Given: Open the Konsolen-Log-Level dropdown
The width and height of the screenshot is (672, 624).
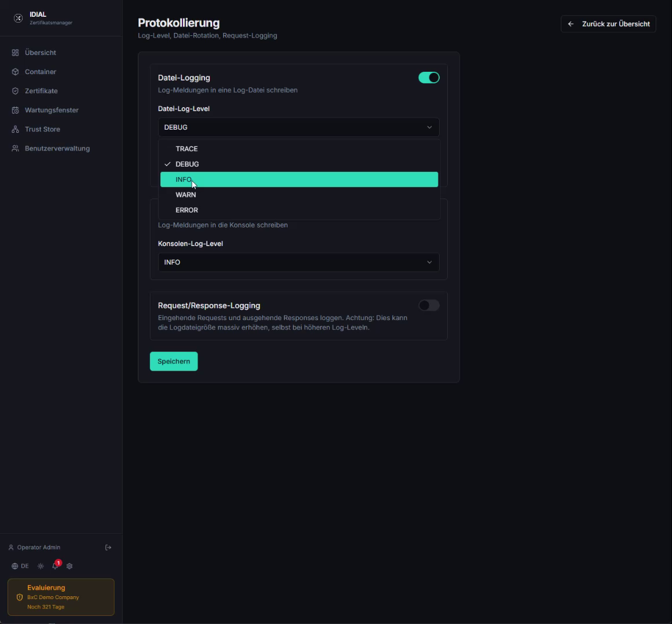Looking at the screenshot, I should 299,262.
